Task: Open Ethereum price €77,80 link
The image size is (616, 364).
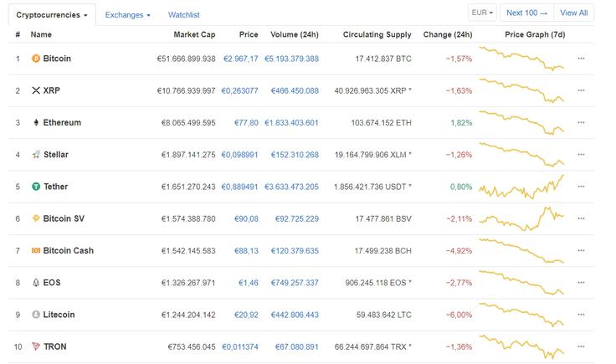Action: pos(246,122)
